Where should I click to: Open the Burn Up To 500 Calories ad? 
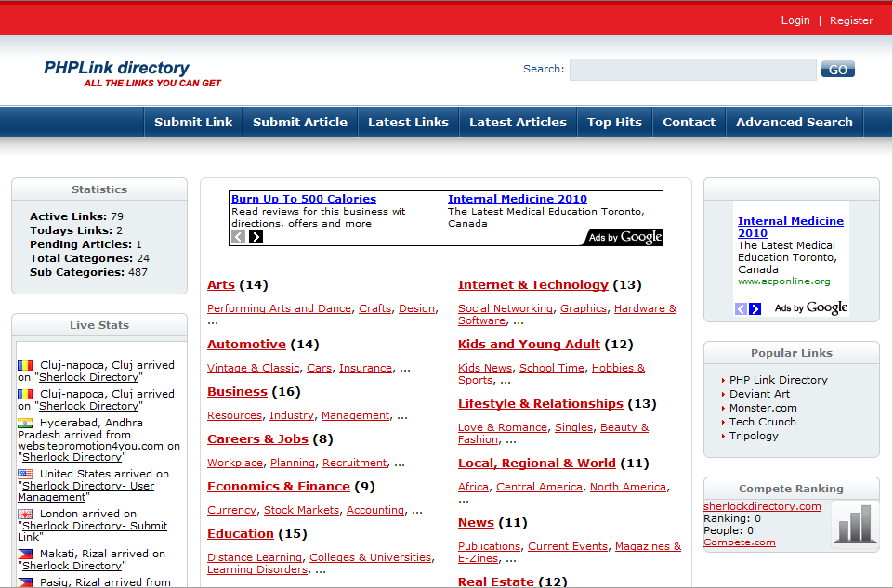click(x=304, y=199)
